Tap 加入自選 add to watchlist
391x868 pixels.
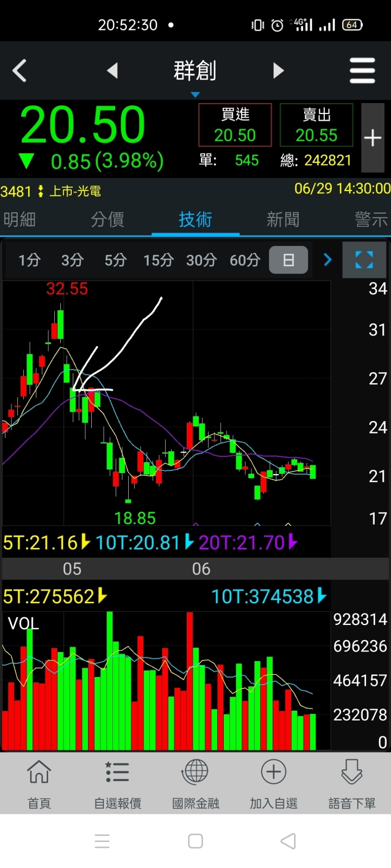pos(274,784)
